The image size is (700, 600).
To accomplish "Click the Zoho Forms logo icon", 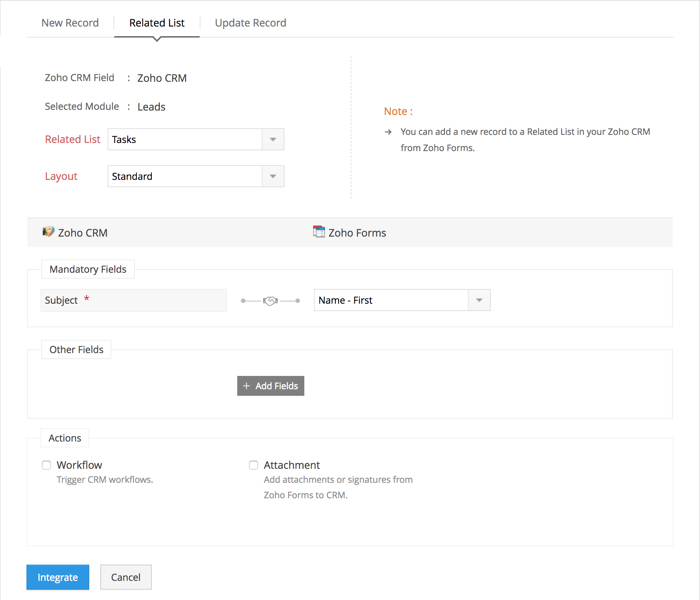I will [x=319, y=232].
